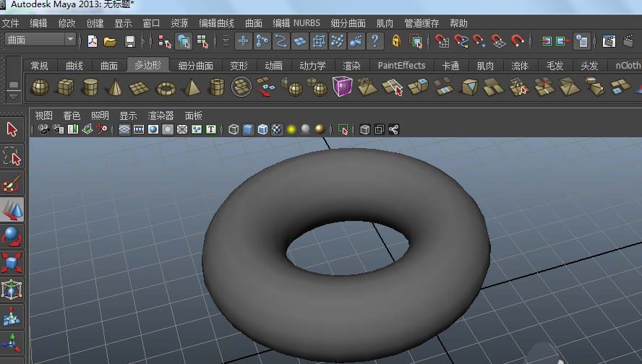Create a polygon pyramid from the shelf
The image size is (642, 364).
coord(192,87)
